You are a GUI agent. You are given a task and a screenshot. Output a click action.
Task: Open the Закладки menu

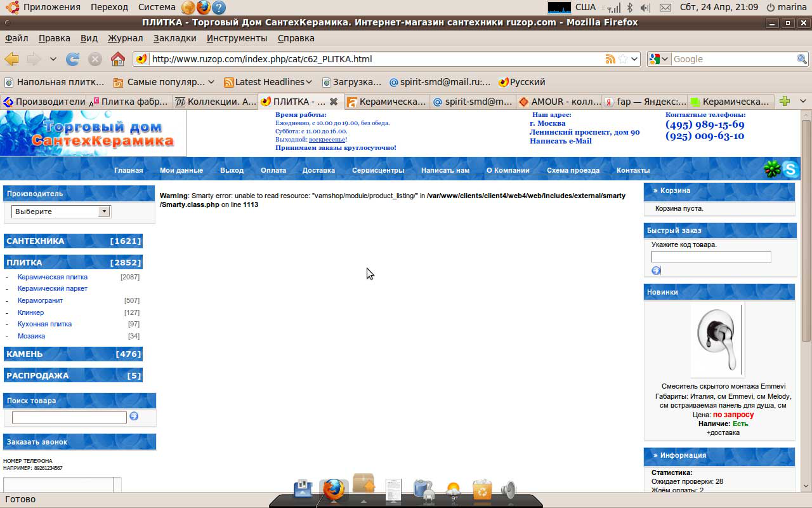[x=175, y=38]
